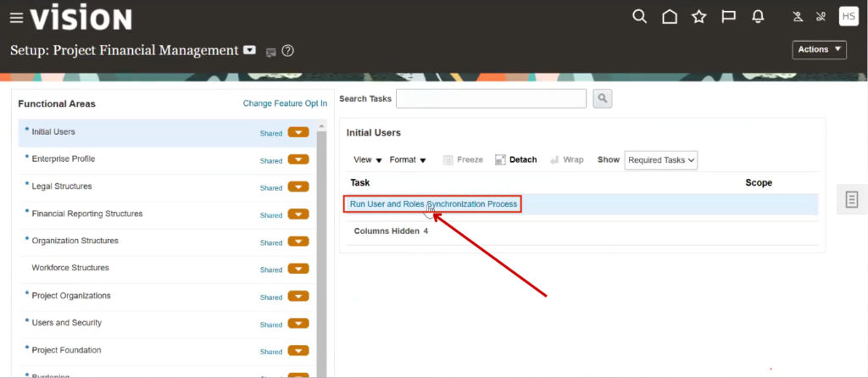Viewport: 868px width, 378px height.
Task: Open Favorites star icon
Action: pyautogui.click(x=698, y=16)
